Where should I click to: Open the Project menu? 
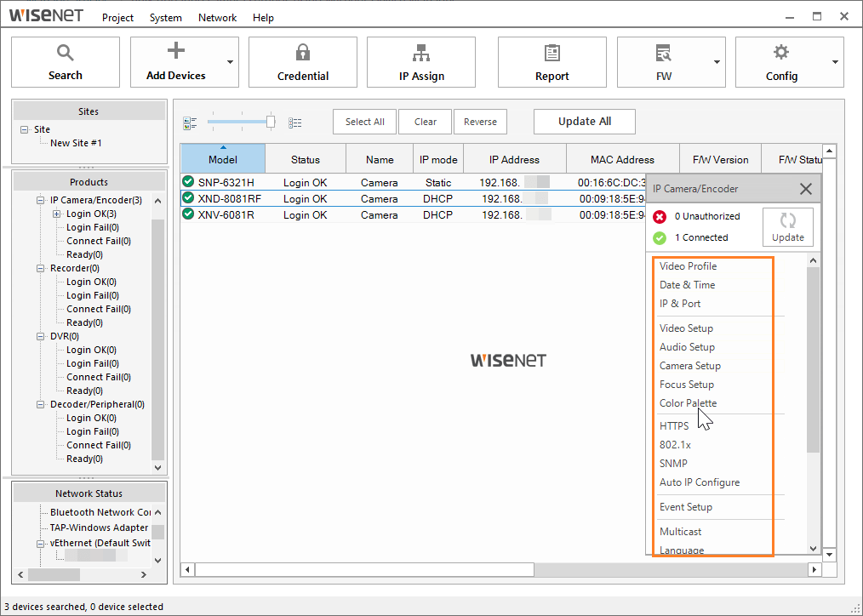pos(117,17)
